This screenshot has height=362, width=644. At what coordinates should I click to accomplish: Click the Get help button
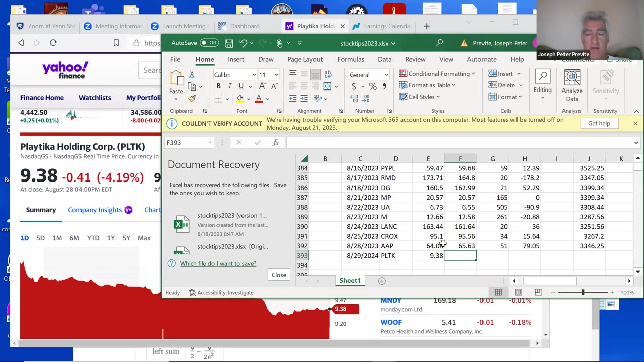(x=599, y=123)
